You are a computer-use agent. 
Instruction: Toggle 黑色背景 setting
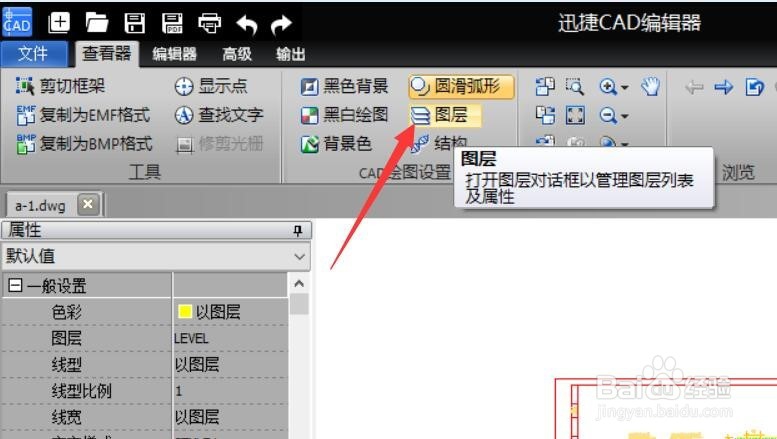(x=344, y=86)
